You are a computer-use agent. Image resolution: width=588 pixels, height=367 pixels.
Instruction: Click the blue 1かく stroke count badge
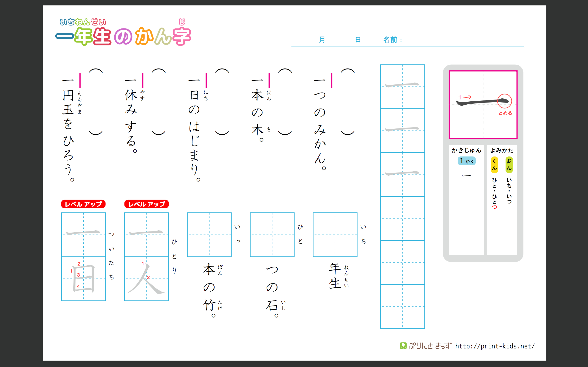466,161
